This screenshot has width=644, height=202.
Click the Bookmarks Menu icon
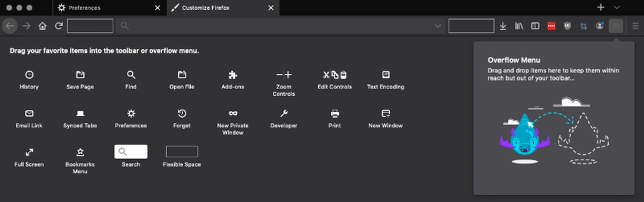coord(80,152)
